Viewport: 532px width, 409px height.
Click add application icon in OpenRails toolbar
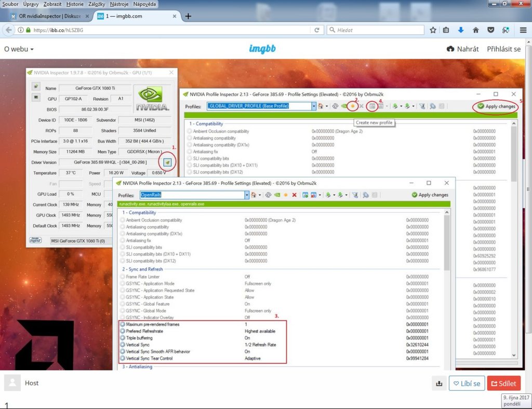tap(305, 195)
